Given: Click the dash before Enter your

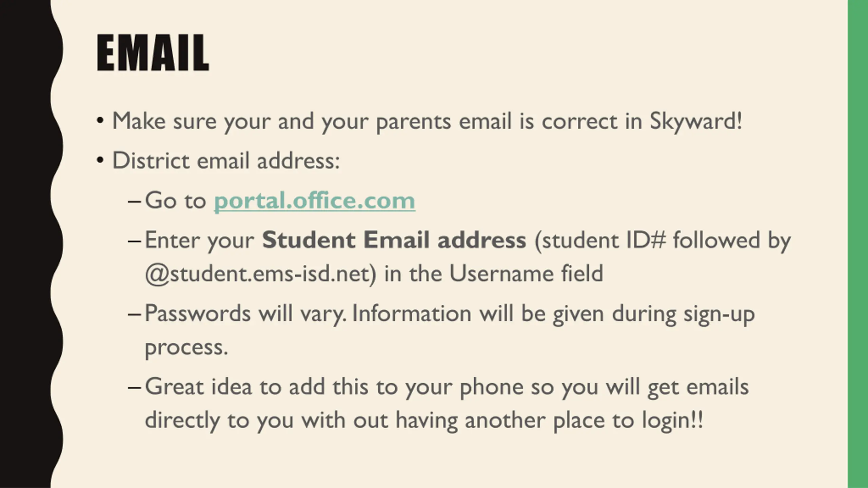Looking at the screenshot, I should point(134,241).
